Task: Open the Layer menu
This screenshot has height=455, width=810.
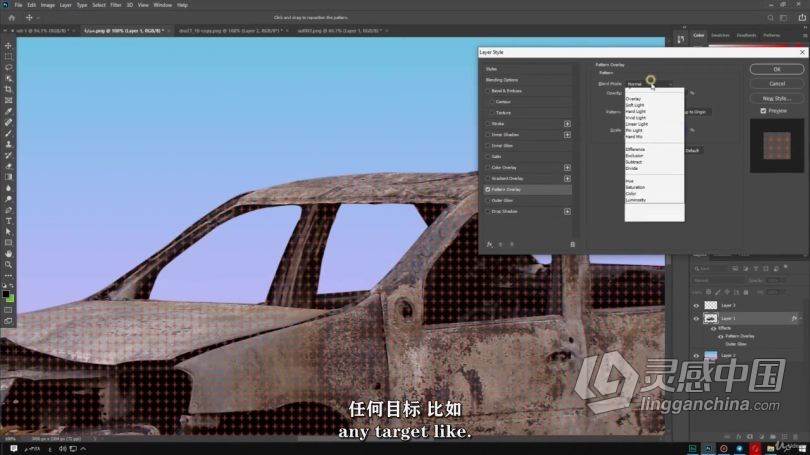Action: pos(66,5)
